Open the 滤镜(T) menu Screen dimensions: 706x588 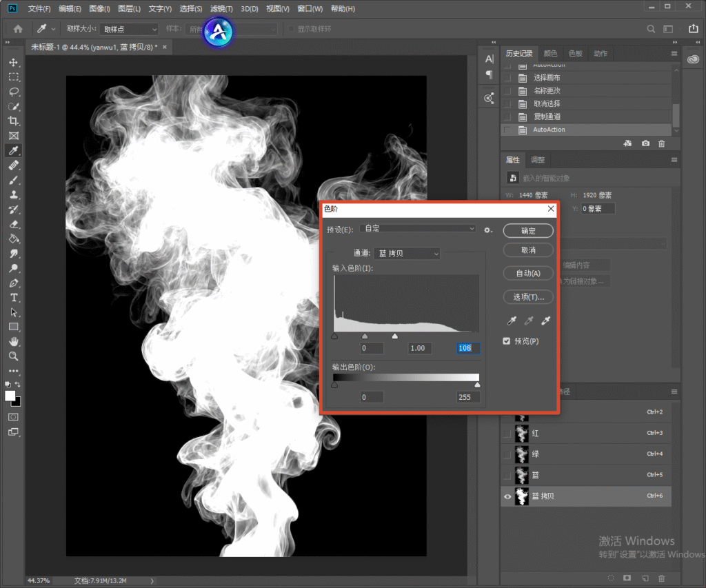click(x=221, y=8)
